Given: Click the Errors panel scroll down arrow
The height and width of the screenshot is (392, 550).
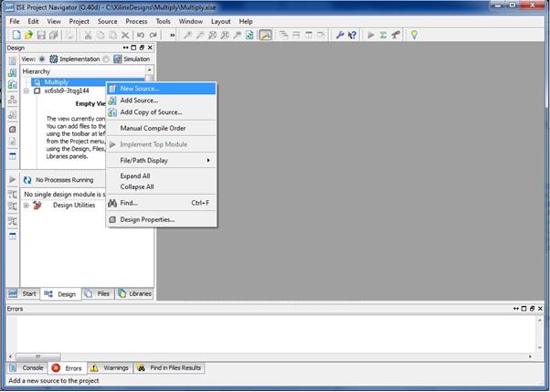Looking at the screenshot, I should click(540, 348).
